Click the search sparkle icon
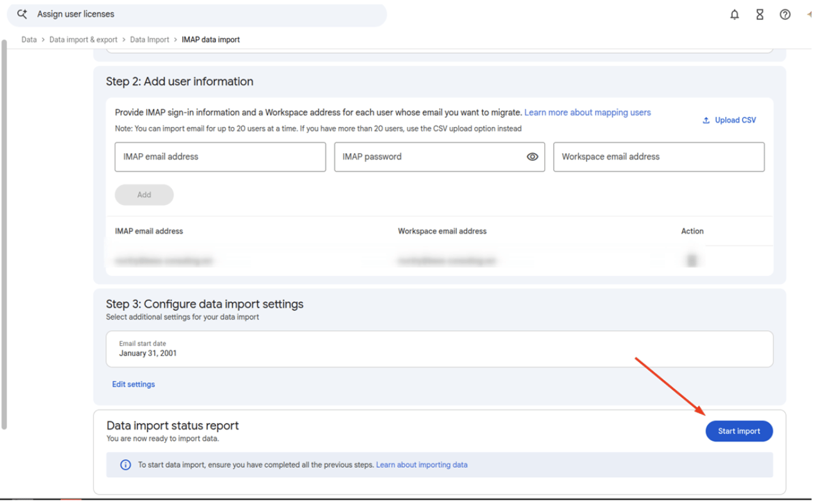Screen dimensions: 814x504 [22, 14]
